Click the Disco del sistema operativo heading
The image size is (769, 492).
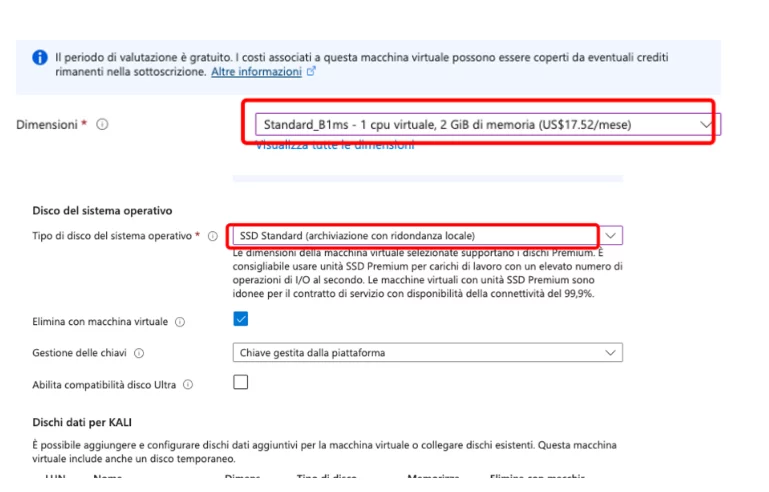click(102, 210)
